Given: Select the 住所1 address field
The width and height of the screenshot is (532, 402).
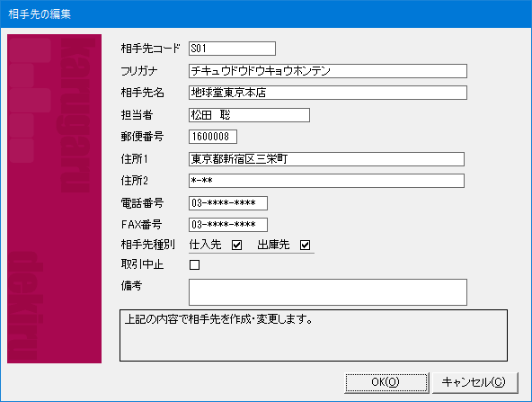Looking at the screenshot, I should [x=326, y=159].
